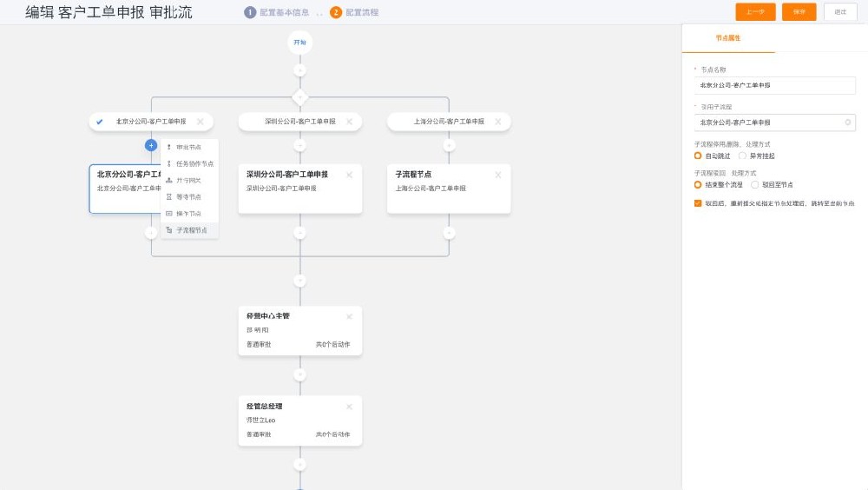The image size is (868, 490).
Task: Click the plus circle below the 子流程节点 card
Action: (x=449, y=233)
